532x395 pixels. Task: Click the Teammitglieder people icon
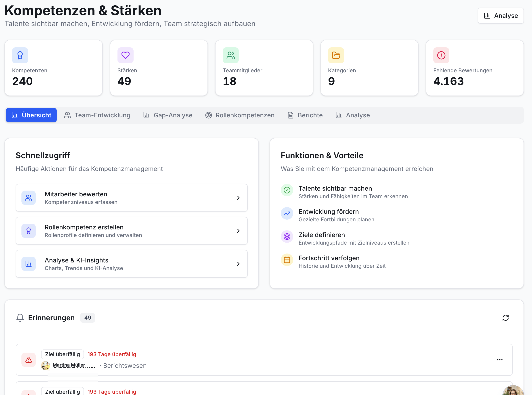click(x=231, y=56)
